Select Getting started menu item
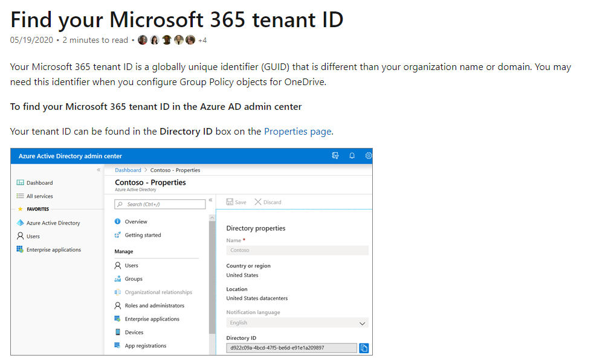Viewport: 594px width, 364px height. [x=143, y=235]
